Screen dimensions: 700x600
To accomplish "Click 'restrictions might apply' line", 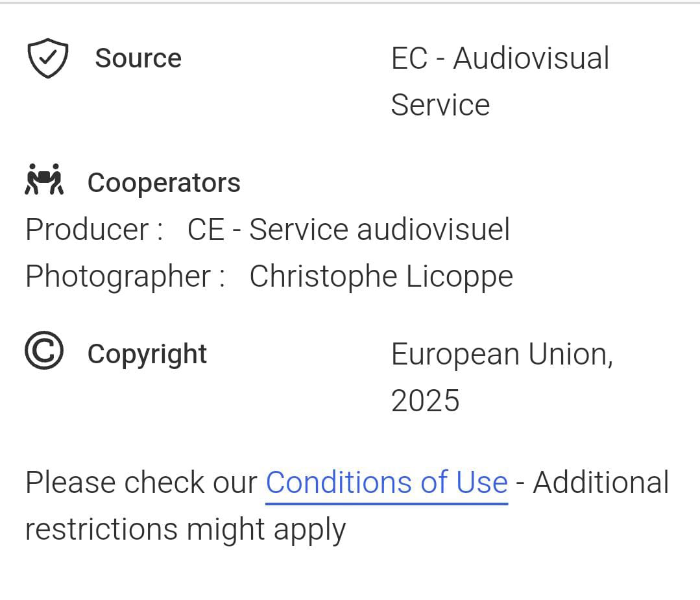I will point(185,529).
